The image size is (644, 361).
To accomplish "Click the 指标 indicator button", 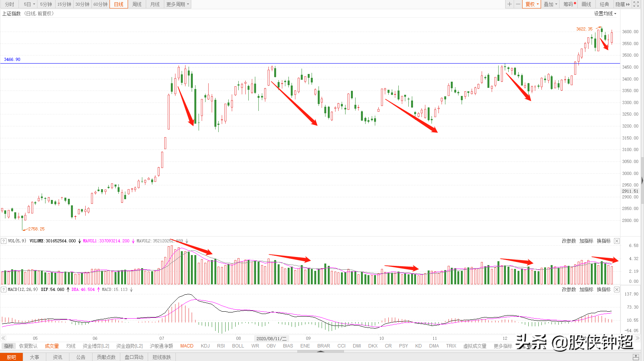I will coord(8,346).
